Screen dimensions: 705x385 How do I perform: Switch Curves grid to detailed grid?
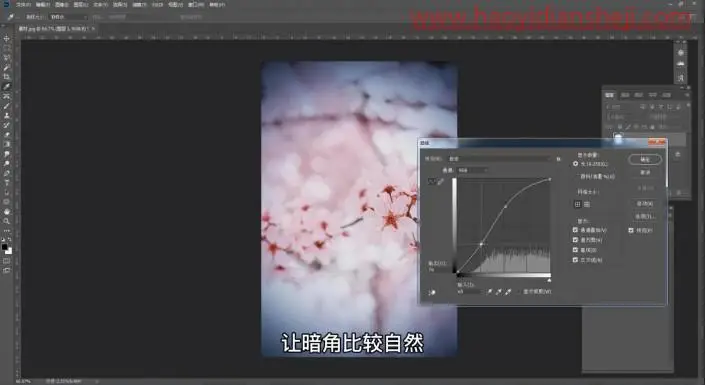587,204
